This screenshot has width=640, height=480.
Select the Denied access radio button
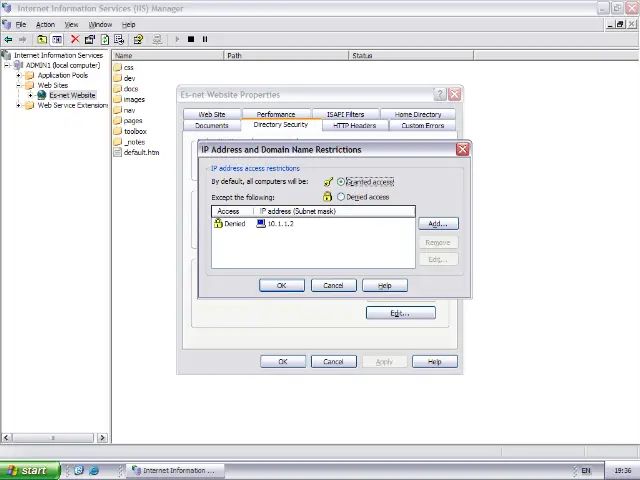(341, 197)
